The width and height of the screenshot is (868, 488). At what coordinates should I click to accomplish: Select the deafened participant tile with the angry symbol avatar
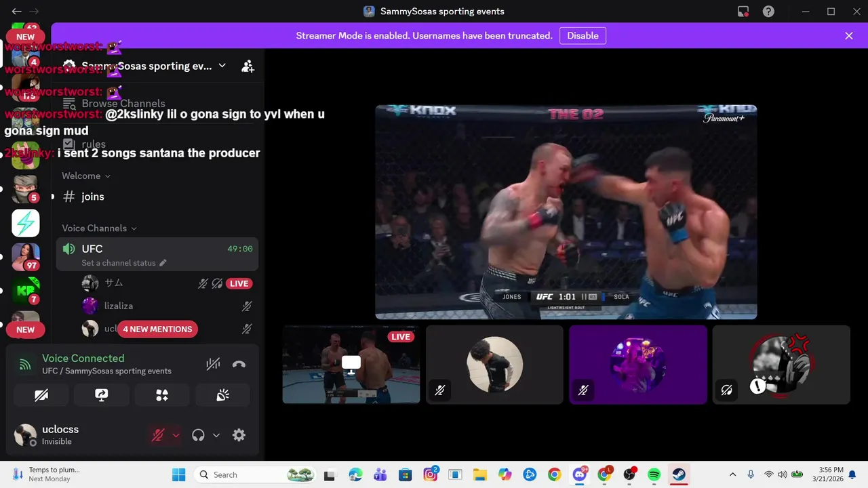point(781,365)
